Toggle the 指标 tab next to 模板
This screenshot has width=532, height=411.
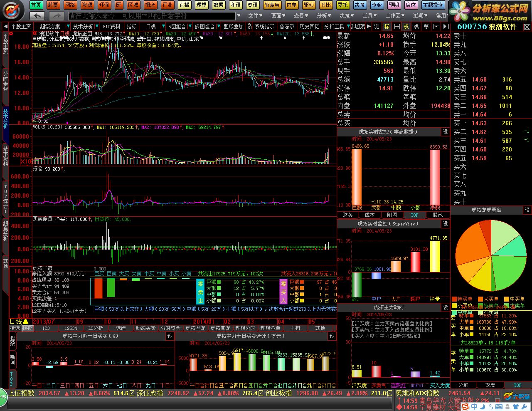[15, 328]
